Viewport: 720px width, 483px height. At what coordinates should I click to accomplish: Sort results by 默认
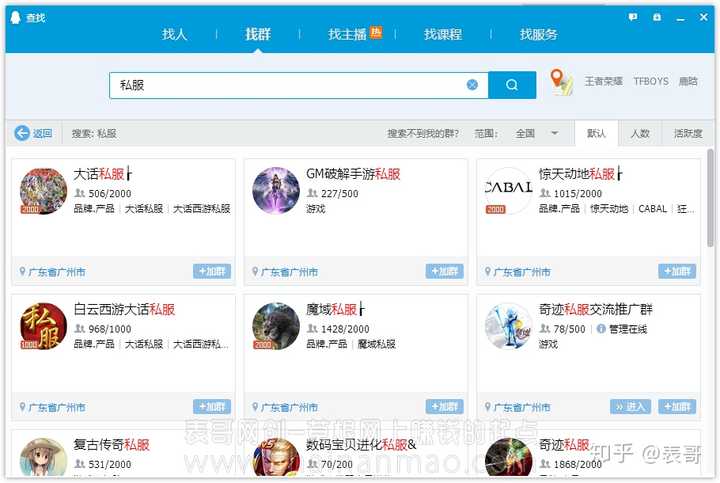596,133
